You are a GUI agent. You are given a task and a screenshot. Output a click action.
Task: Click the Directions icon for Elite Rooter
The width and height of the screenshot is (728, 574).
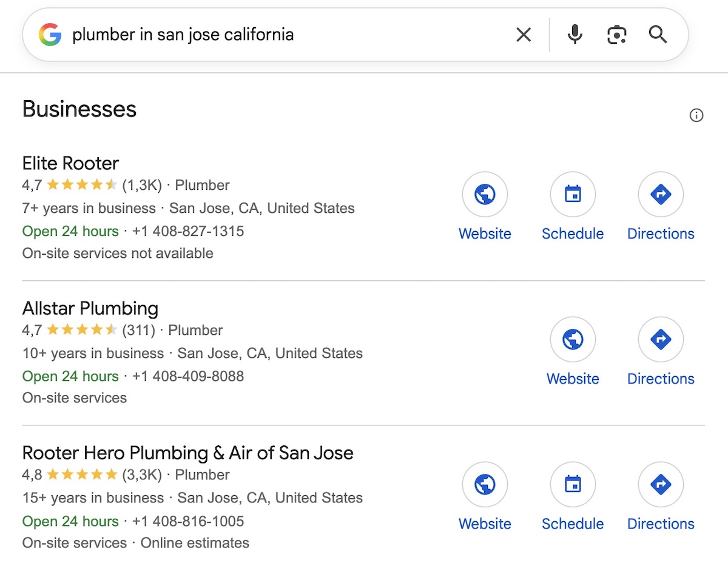(661, 194)
